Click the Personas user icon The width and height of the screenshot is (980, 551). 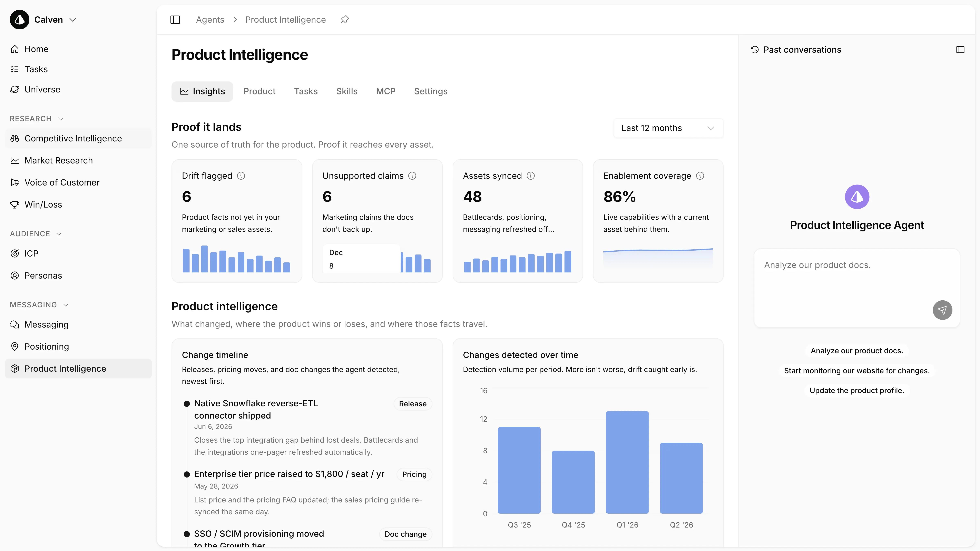[15, 276]
